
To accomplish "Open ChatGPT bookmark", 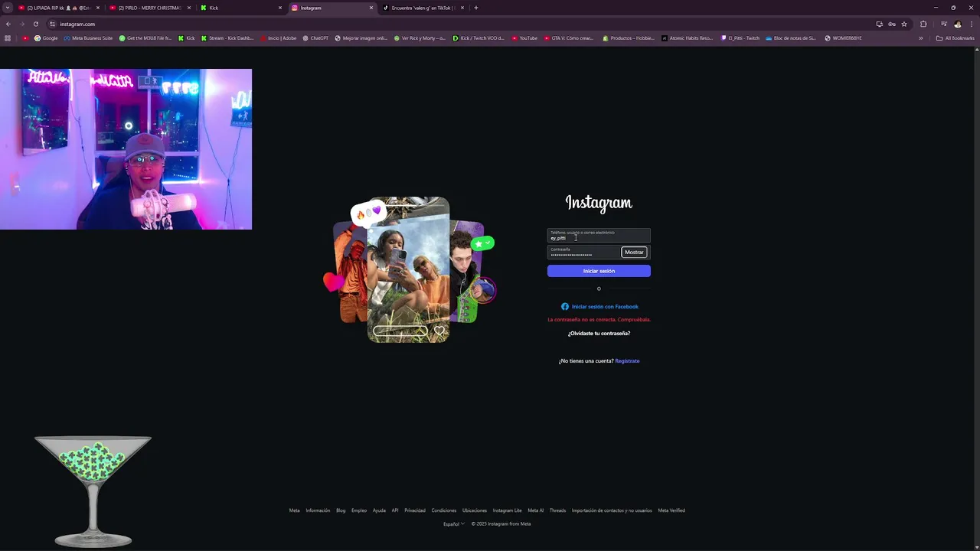I will click(x=315, y=38).
